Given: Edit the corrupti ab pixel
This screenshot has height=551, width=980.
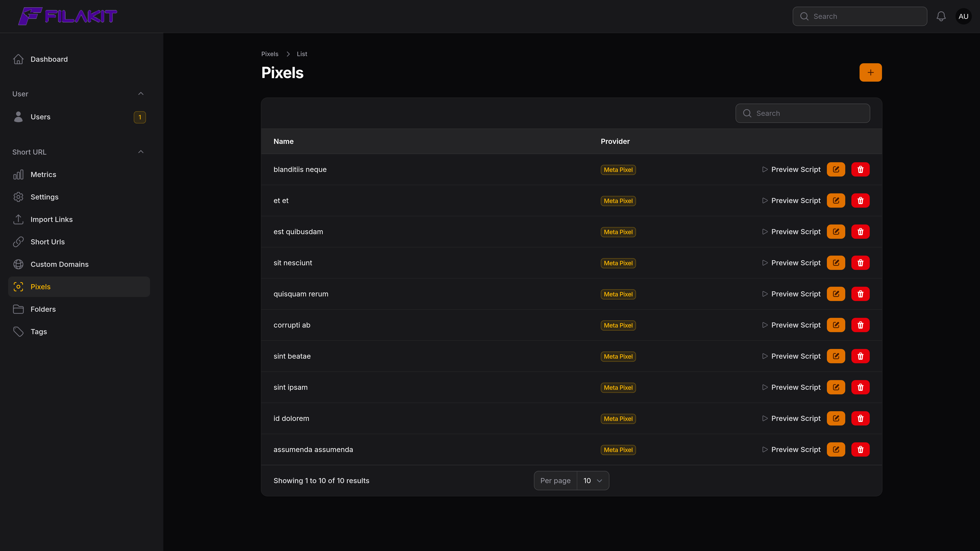Looking at the screenshot, I should 836,325.
